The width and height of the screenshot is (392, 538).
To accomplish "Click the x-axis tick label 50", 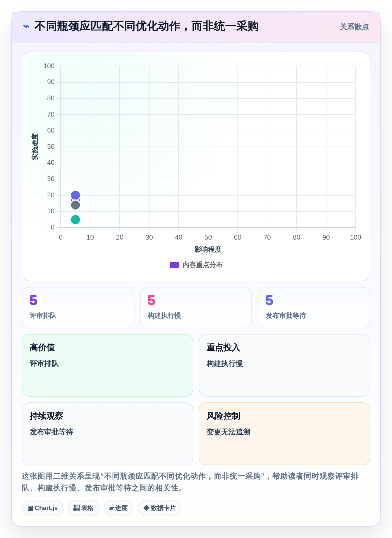I will point(208,237).
